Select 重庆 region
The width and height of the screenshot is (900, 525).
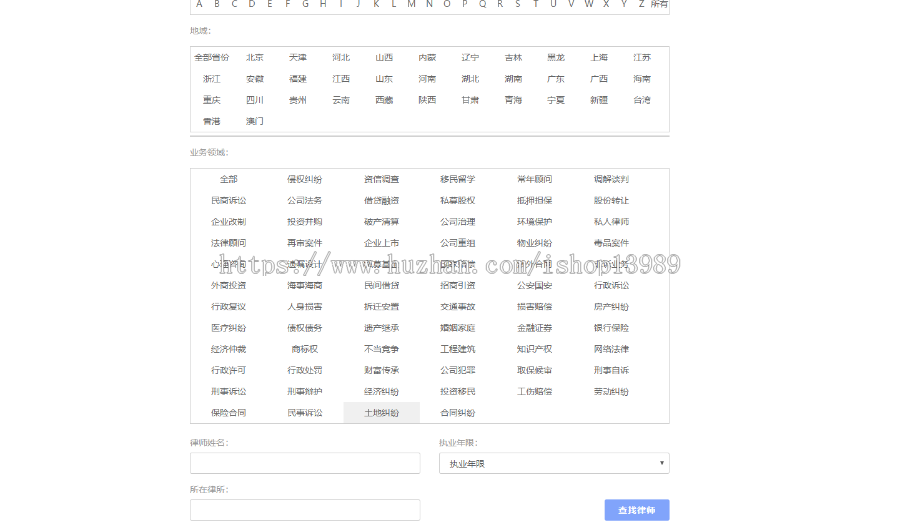(211, 100)
